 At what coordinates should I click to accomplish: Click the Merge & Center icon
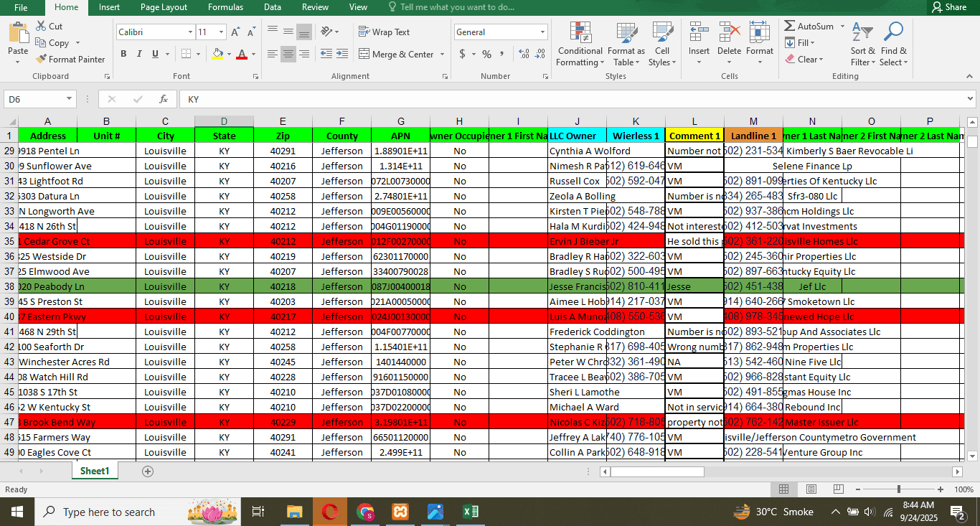coord(364,55)
